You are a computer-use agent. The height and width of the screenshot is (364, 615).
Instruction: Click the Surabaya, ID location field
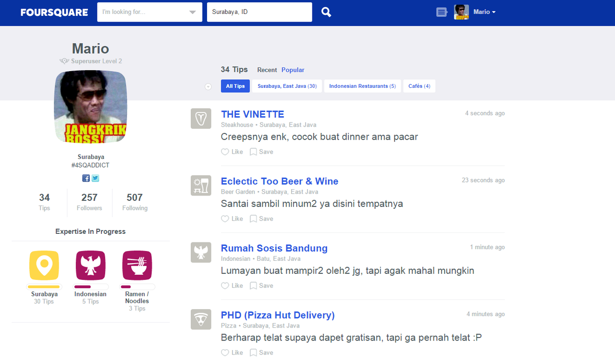[x=259, y=12]
